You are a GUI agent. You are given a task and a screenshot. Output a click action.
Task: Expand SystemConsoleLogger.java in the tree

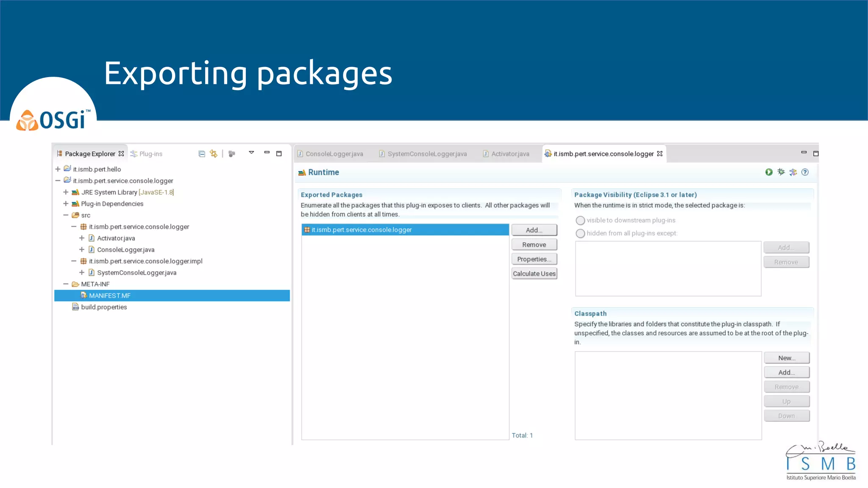pyautogui.click(x=82, y=272)
